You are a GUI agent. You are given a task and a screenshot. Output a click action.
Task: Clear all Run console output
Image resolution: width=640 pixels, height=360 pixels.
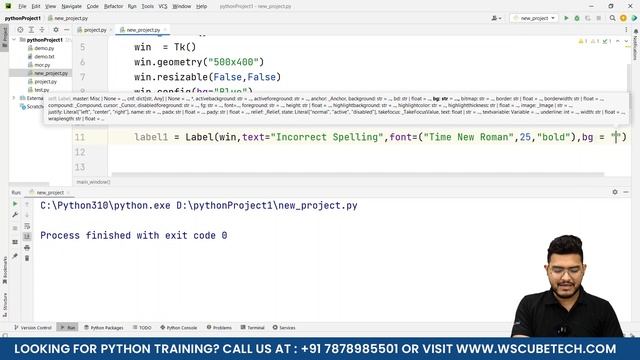pos(27,258)
